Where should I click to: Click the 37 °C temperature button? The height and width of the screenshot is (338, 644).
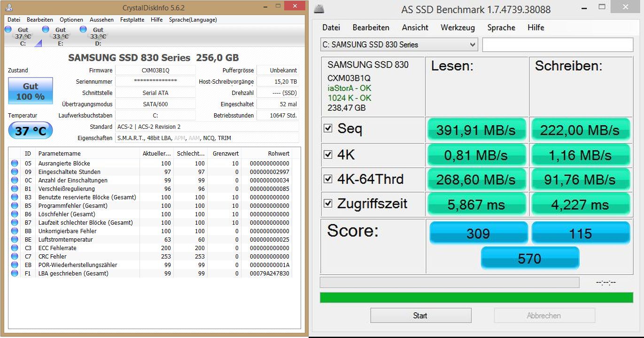click(31, 131)
